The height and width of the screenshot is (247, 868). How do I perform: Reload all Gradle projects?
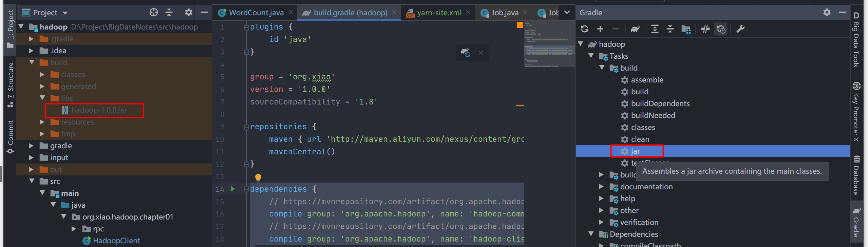point(584,29)
